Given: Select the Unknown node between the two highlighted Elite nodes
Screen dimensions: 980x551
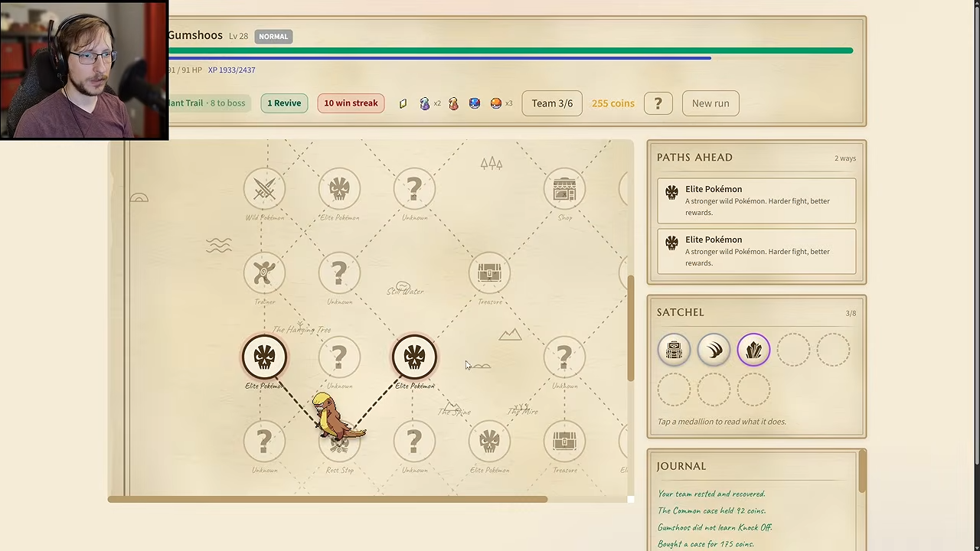Looking at the screenshot, I should click(339, 357).
